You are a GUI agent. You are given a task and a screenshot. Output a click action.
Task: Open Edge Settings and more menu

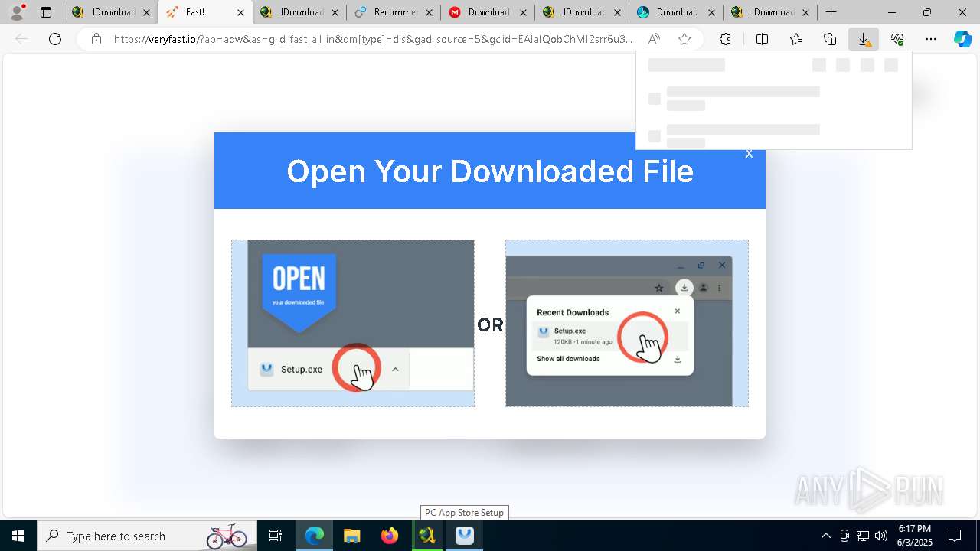[x=931, y=39]
